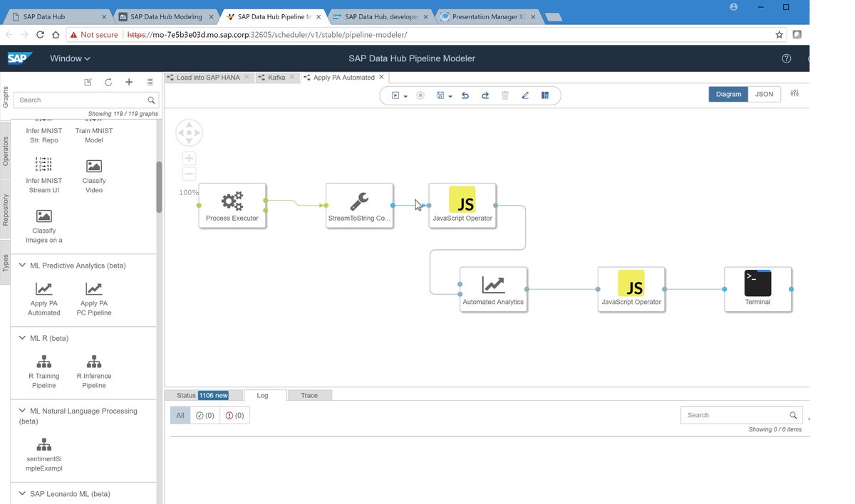
Task: Open the Operators side tab
Action: (x=6, y=151)
